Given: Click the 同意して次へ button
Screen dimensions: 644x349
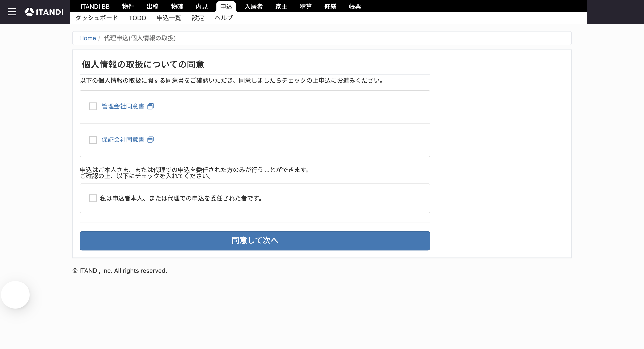Looking at the screenshot, I should coord(255,241).
